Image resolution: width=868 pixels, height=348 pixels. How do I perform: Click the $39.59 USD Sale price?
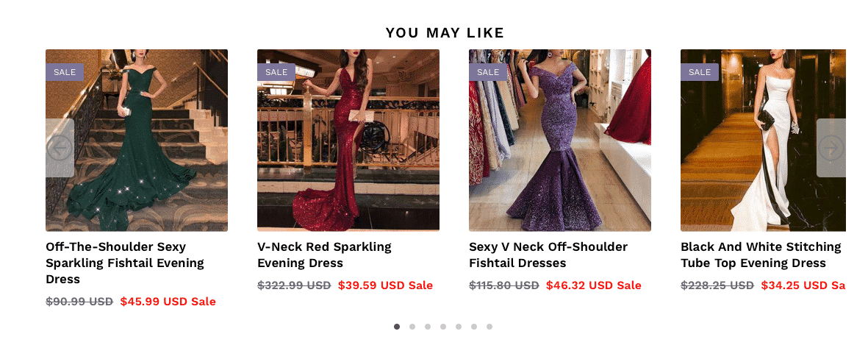click(385, 285)
